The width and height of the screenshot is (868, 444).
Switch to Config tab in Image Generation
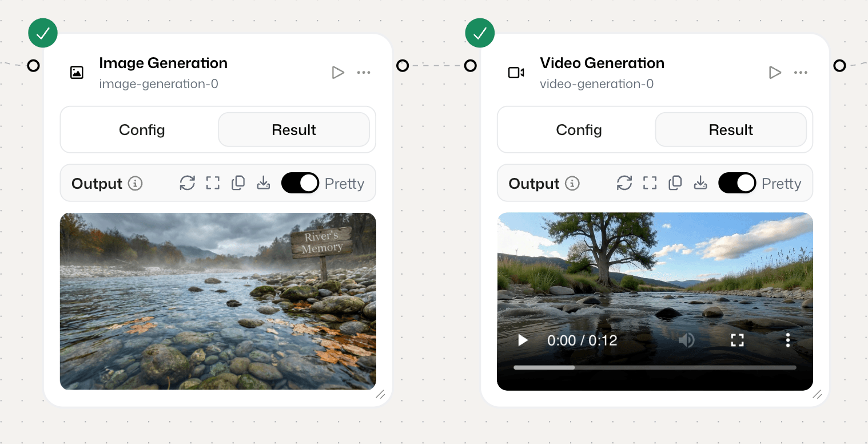click(142, 130)
